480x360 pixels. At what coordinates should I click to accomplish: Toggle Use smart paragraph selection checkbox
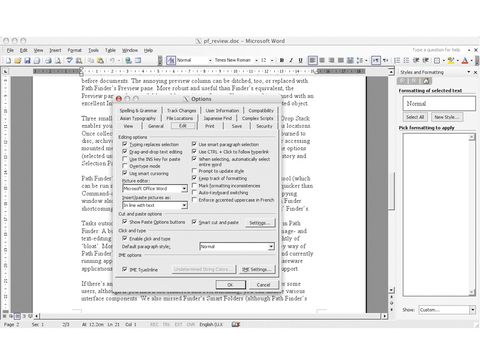click(194, 144)
